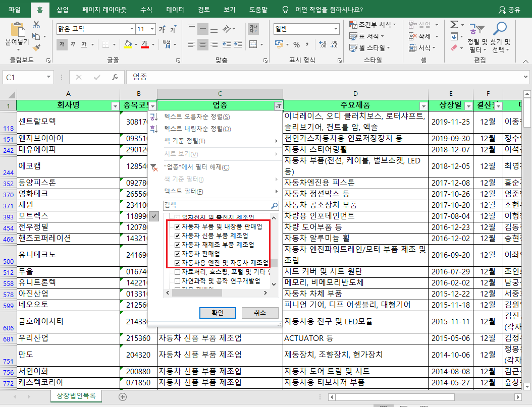
Task: Click AutoSum sigma icon
Action: (454, 24)
